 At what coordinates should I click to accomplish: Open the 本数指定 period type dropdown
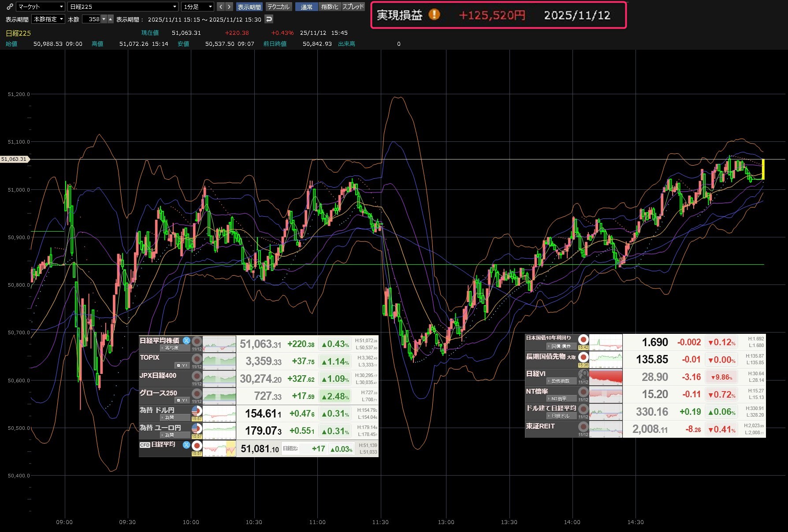[x=48, y=19]
